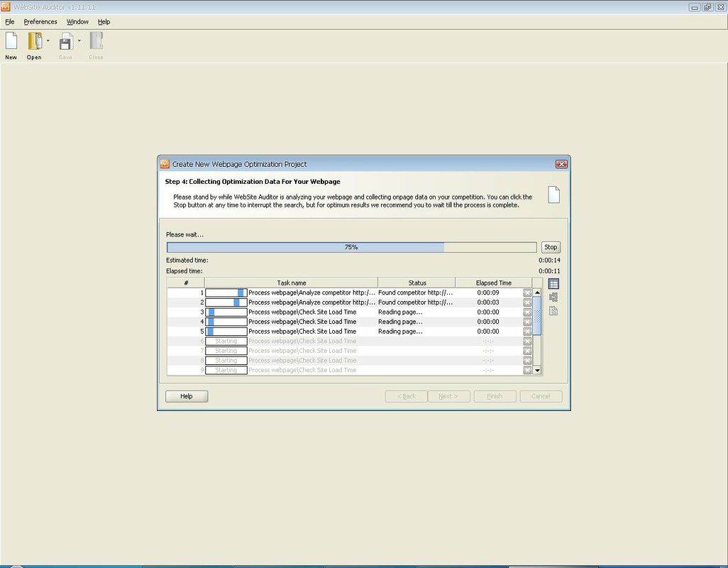Image resolution: width=728 pixels, height=568 pixels.
Task: Click the task 1 progress indicator
Action: coord(226,293)
